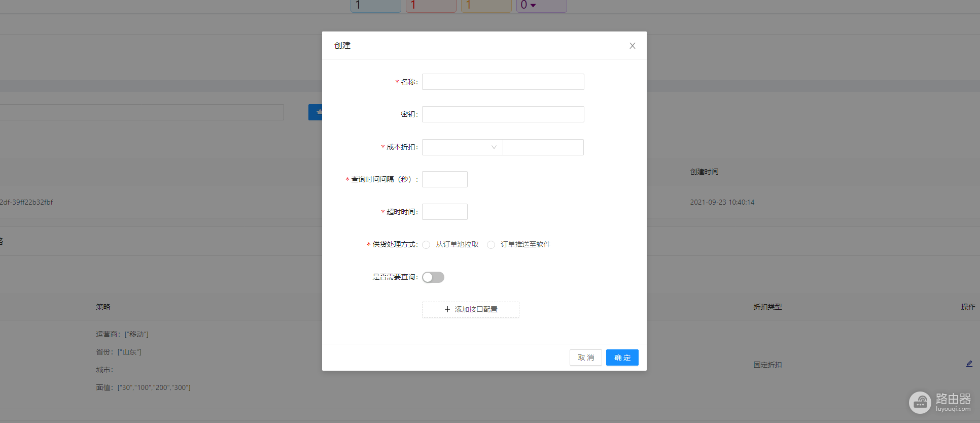The image size is (980, 423).
Task: Click the edit pencil icon in 操作 column
Action: point(969,364)
